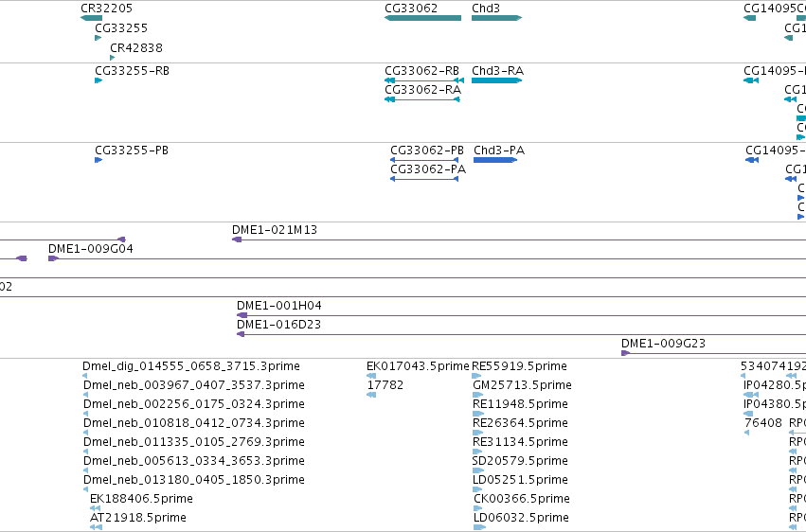Viewport: 806px width, 532px height.
Task: Select the 17782 feature glyph
Action: point(371,395)
